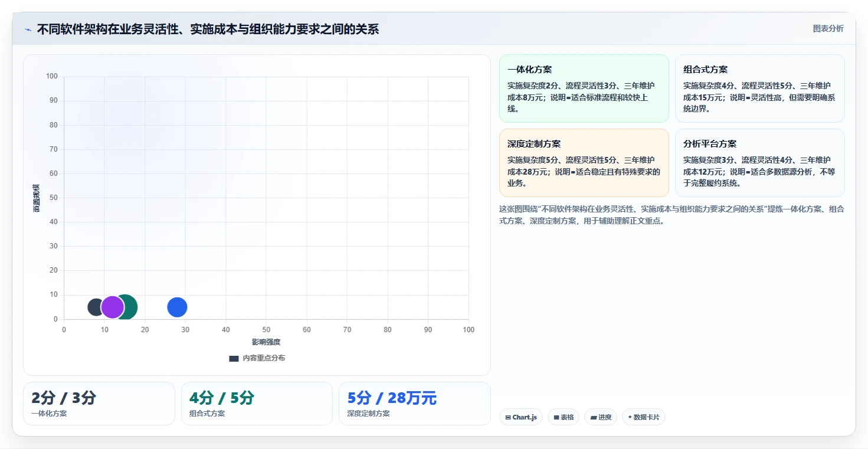Click the 图表分析 label in header
This screenshot has width=868, height=449.
(828, 28)
